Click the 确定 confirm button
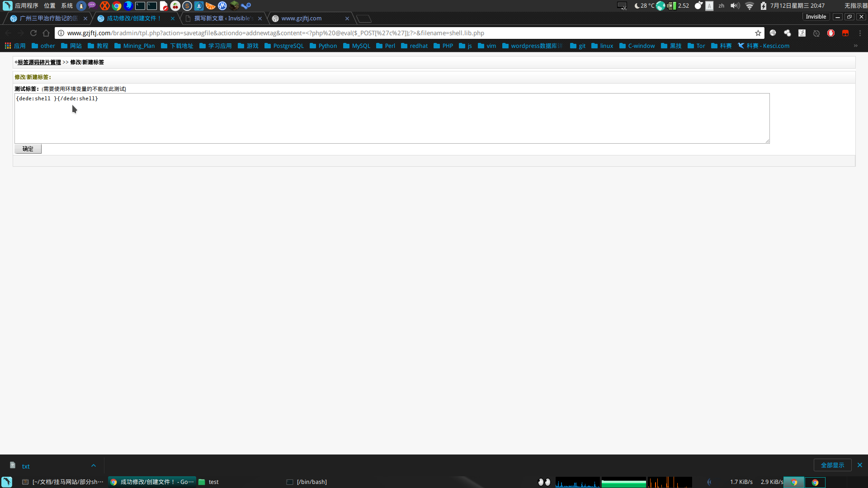This screenshot has width=868, height=488. (28, 148)
